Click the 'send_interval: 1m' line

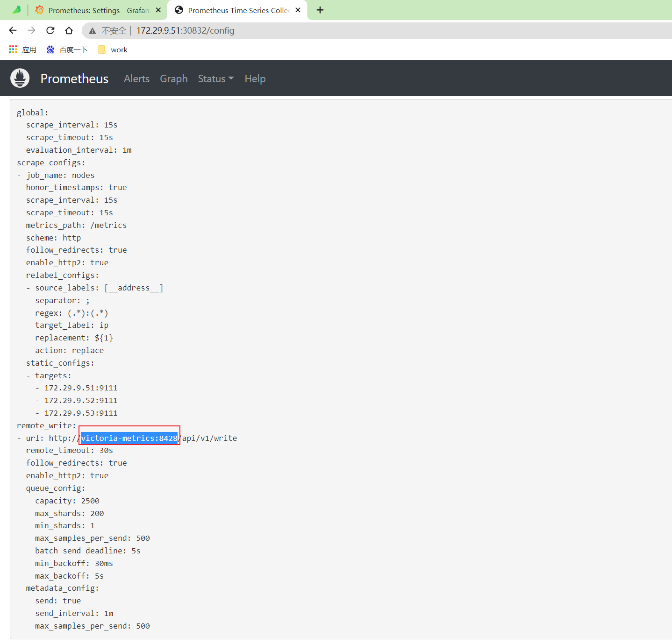click(x=74, y=613)
